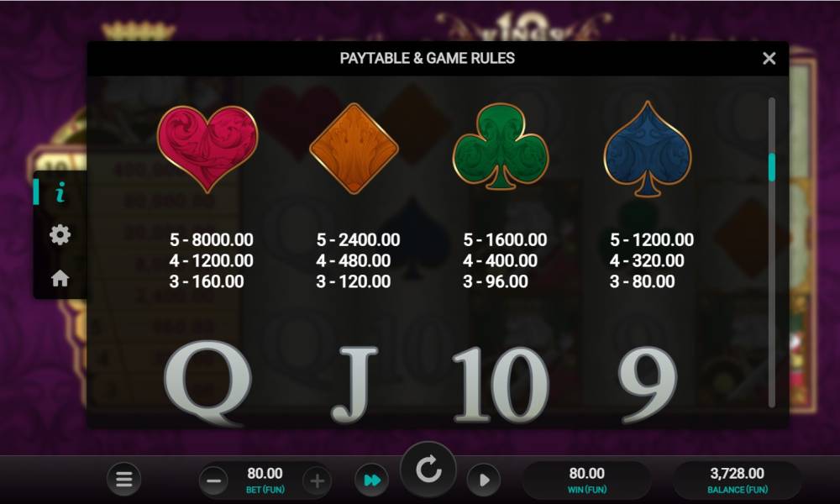The height and width of the screenshot is (504, 840).
Task: Click the J card symbol
Action: [x=354, y=385]
